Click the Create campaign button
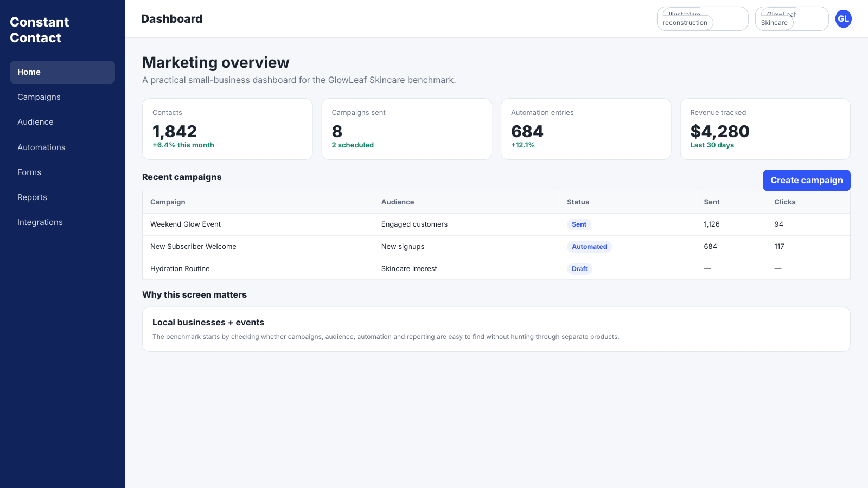Screen dimensions: 868x488 point(807,181)
